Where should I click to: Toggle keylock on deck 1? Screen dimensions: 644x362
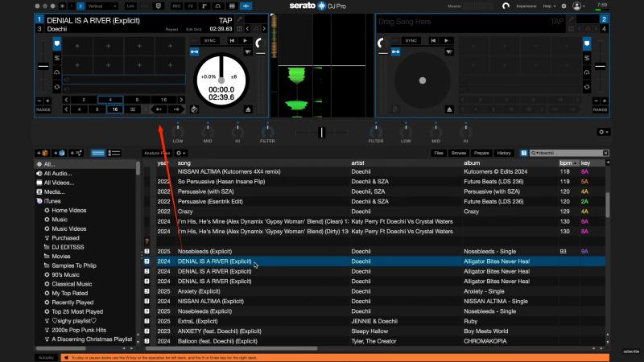tap(194, 51)
